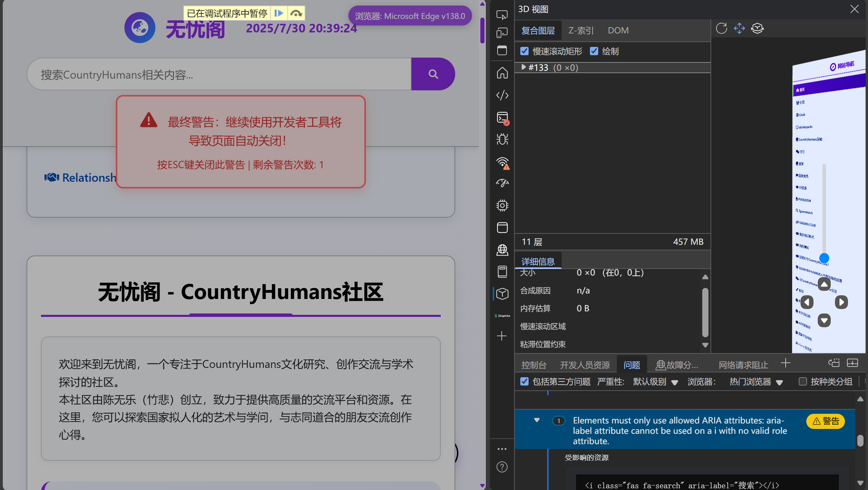Pan 3D canvas up with arrow
The image size is (868, 490).
coord(824,284)
